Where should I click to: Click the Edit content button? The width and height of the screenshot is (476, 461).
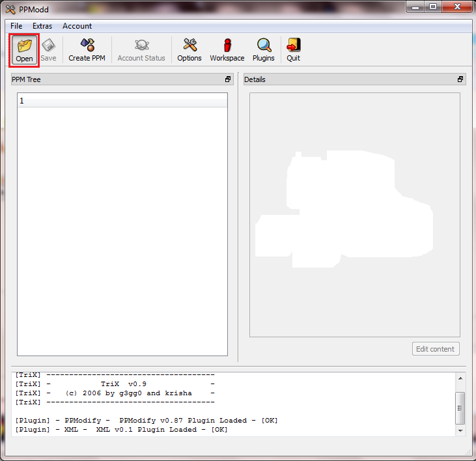coord(436,349)
